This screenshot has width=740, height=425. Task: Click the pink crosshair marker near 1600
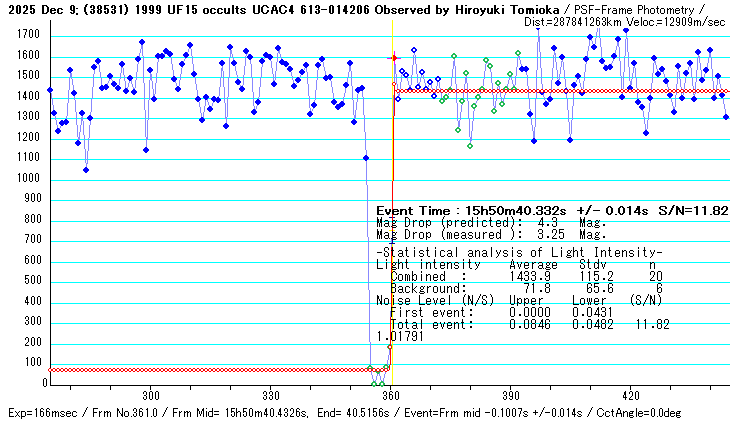point(393,58)
